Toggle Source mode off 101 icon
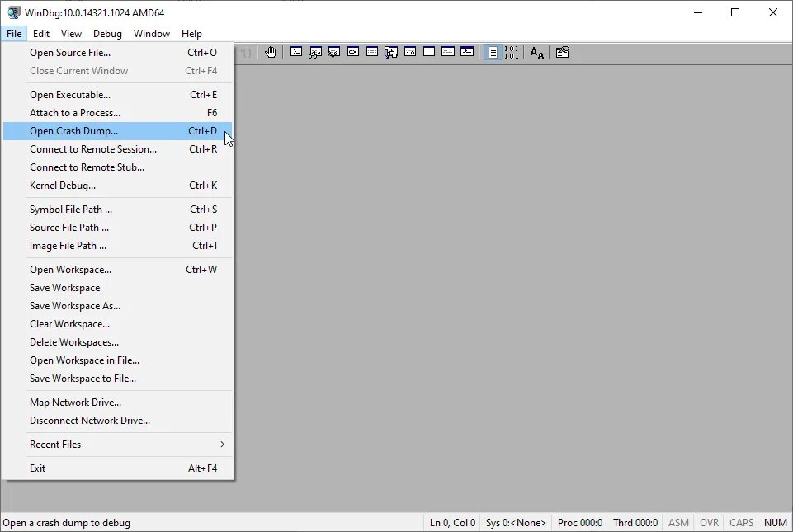Screen dimensions: 793x532 [x=512, y=52]
